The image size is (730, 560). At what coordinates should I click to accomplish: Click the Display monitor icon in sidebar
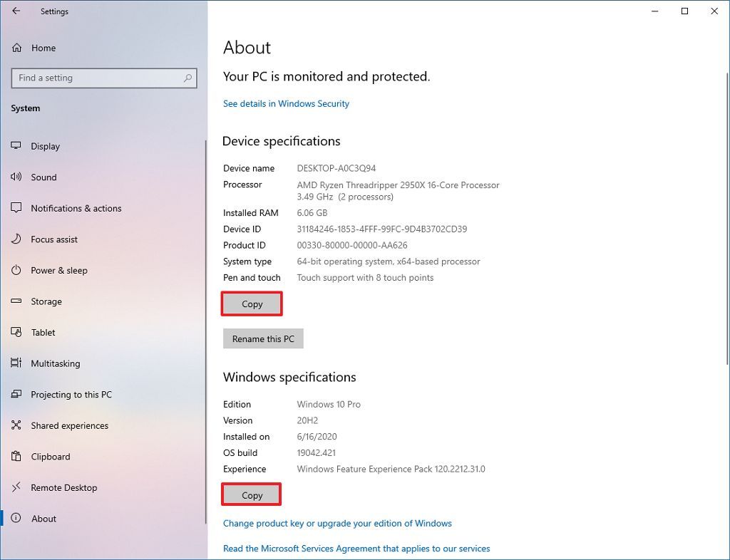point(16,146)
